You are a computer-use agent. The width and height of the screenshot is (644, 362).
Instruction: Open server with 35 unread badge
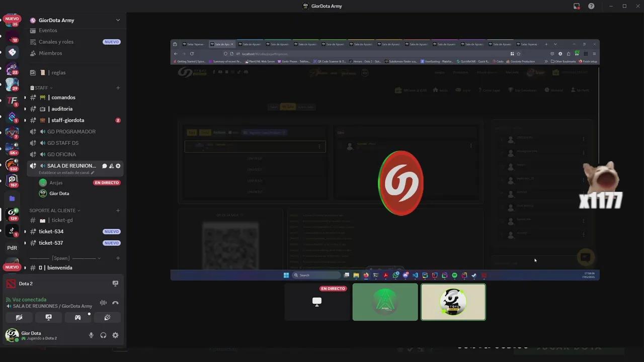pos(12,20)
